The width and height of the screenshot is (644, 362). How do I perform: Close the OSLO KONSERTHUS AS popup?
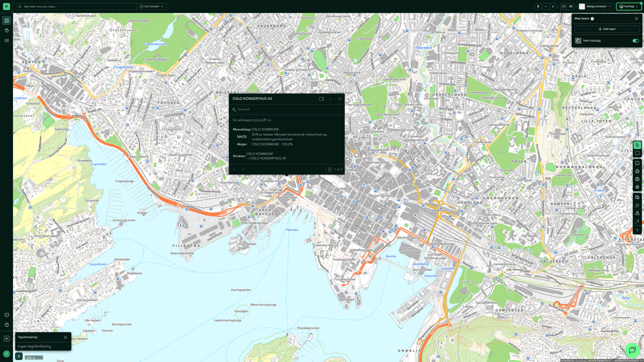click(x=340, y=99)
